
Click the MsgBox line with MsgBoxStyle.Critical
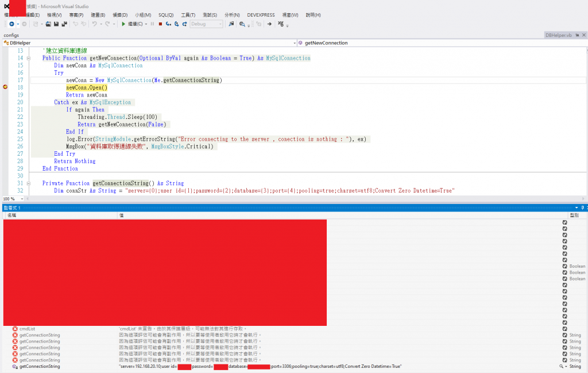tap(140, 147)
